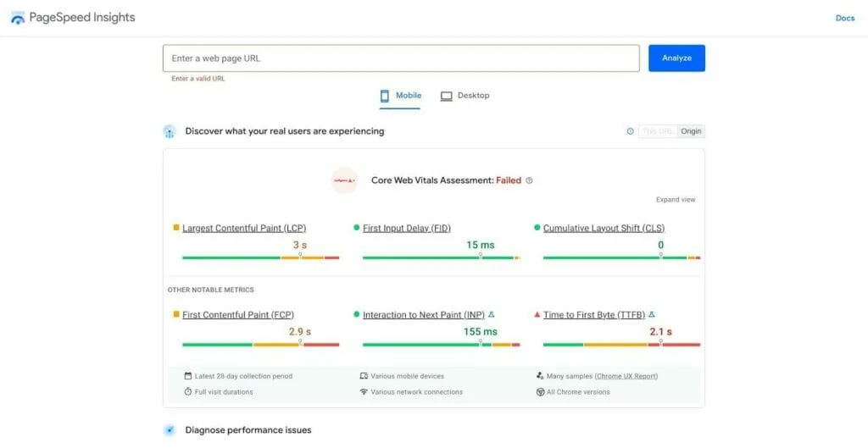Switch to the Origin toggle

[691, 131]
